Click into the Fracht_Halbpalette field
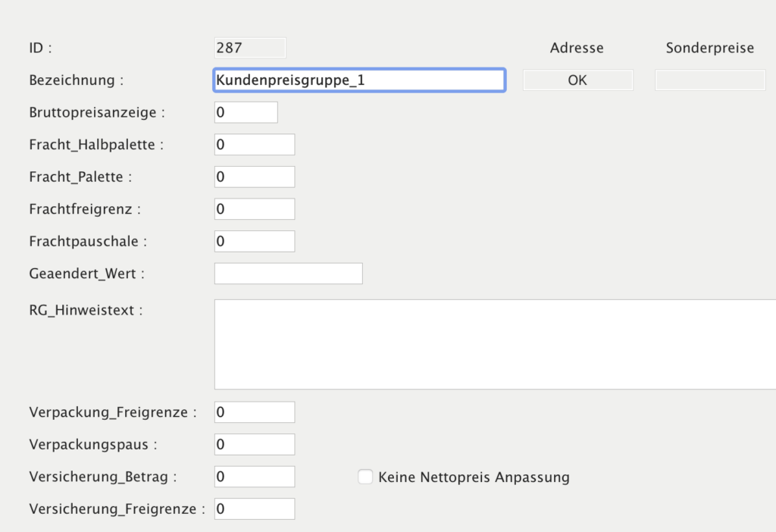Viewport: 776px width, 532px height. coord(255,145)
